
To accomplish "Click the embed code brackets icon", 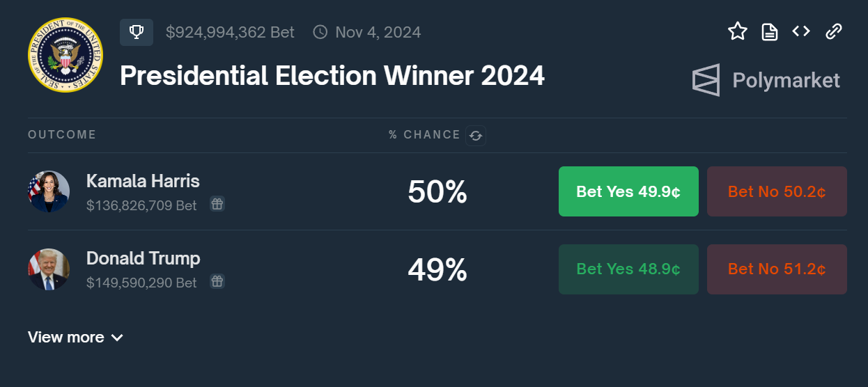I will pos(801,31).
